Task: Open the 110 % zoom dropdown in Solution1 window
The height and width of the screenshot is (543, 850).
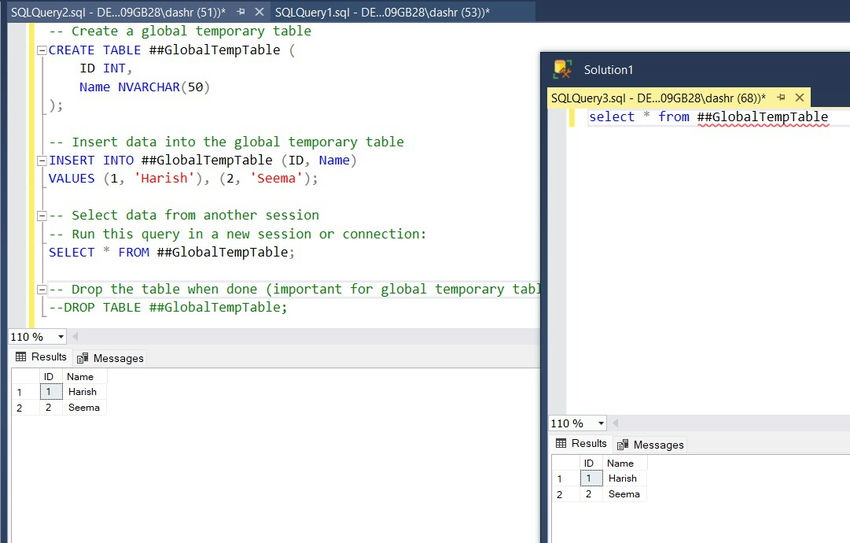Action: (601, 423)
